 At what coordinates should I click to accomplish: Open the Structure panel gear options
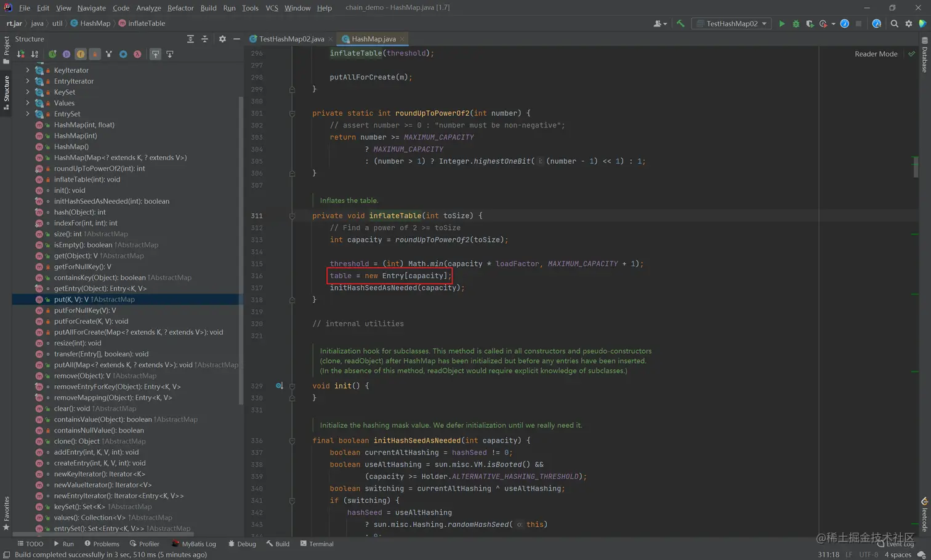pos(222,39)
